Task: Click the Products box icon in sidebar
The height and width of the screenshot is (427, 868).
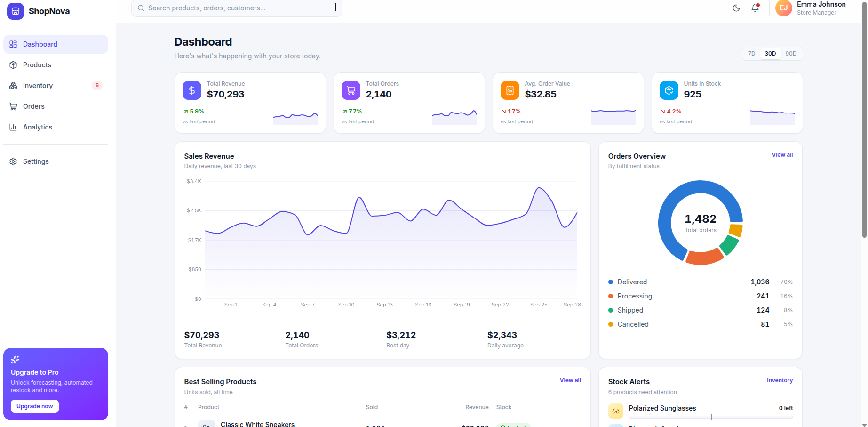Action: (x=13, y=65)
